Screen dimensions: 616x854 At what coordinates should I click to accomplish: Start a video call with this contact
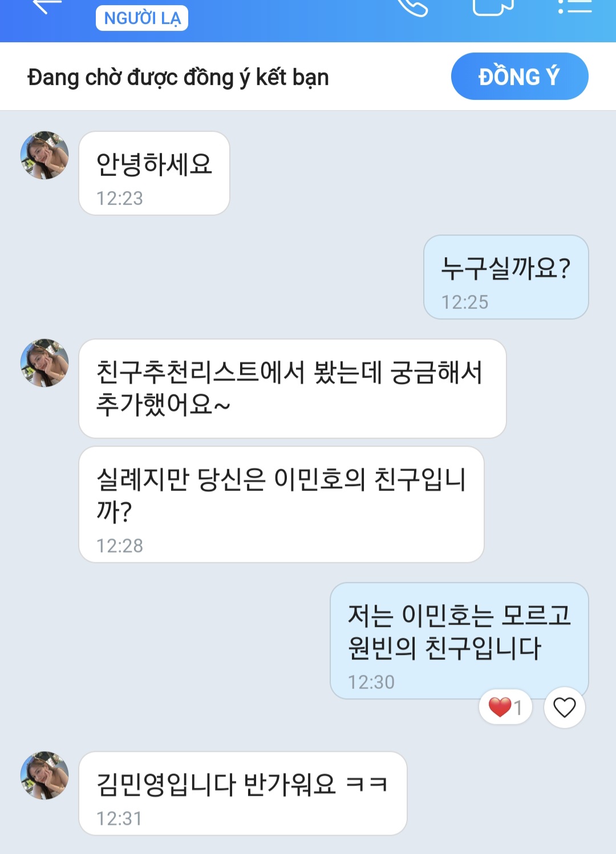493,6
